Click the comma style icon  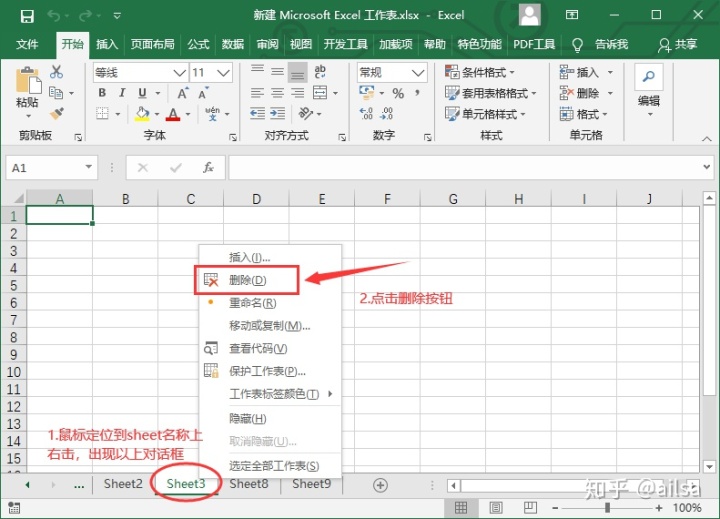[x=417, y=92]
